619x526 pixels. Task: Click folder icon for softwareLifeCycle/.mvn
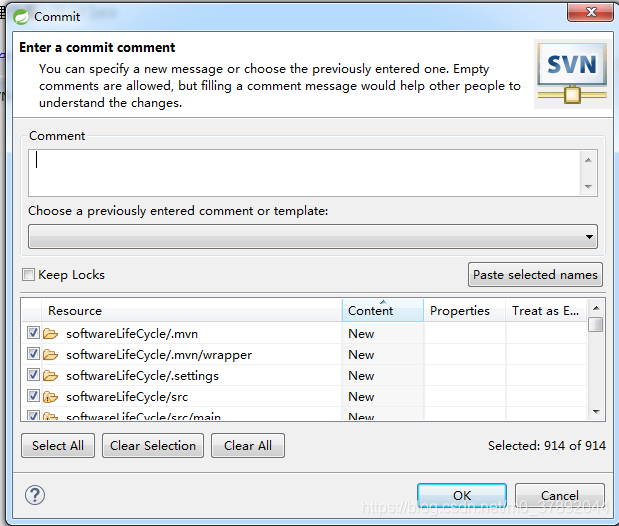tap(51, 334)
